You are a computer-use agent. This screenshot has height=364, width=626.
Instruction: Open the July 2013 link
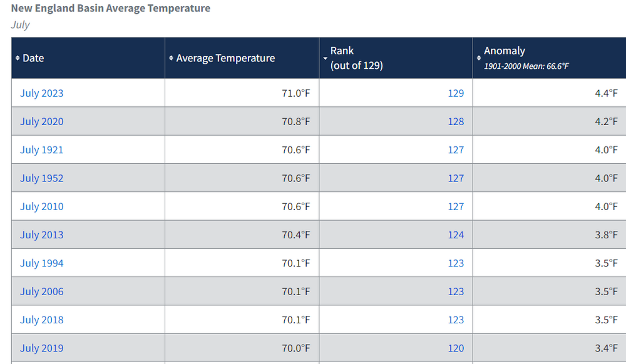(42, 235)
